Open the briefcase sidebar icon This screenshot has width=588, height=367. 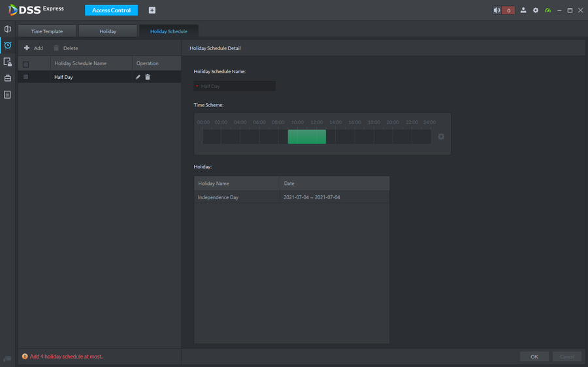[7, 78]
